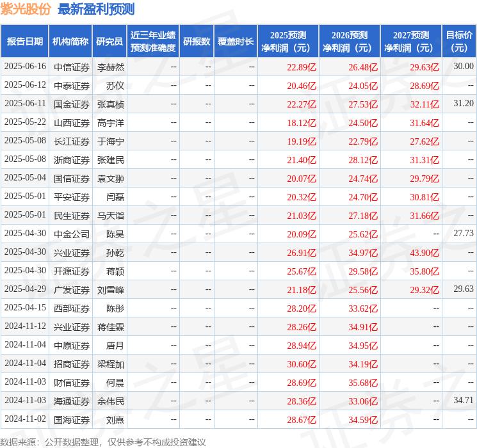Click target price 27.73
Viewport: 477px width, 448px height.
(464, 233)
